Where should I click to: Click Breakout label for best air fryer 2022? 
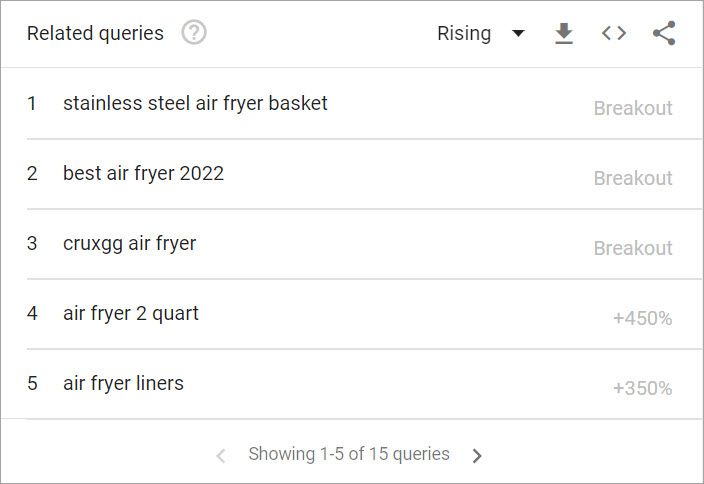[633, 178]
